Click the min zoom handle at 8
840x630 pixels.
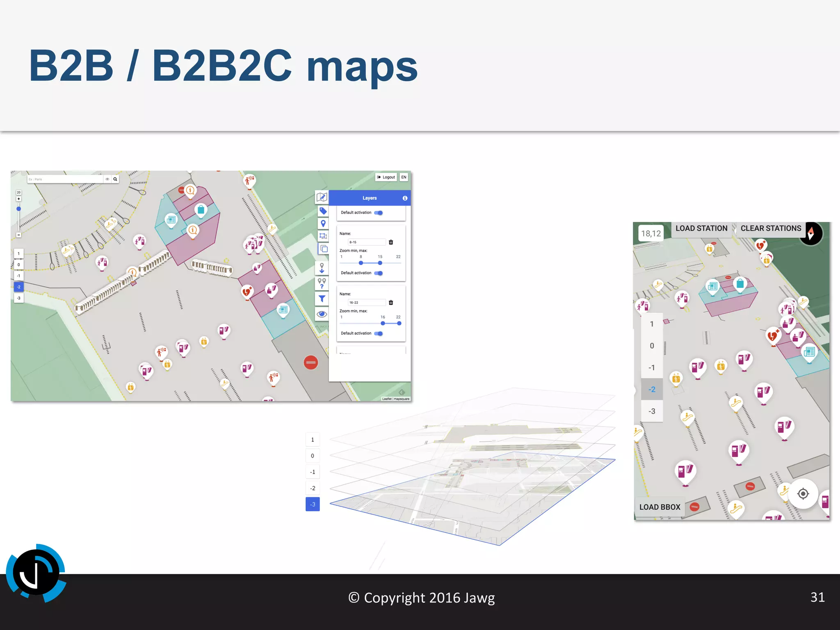pos(361,263)
